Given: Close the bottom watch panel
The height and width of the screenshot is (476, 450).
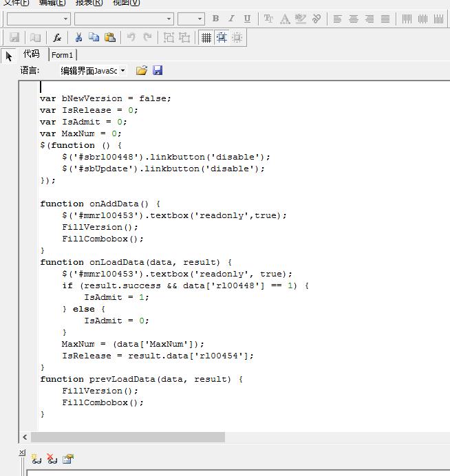Looking at the screenshot, I should tap(22, 452).
